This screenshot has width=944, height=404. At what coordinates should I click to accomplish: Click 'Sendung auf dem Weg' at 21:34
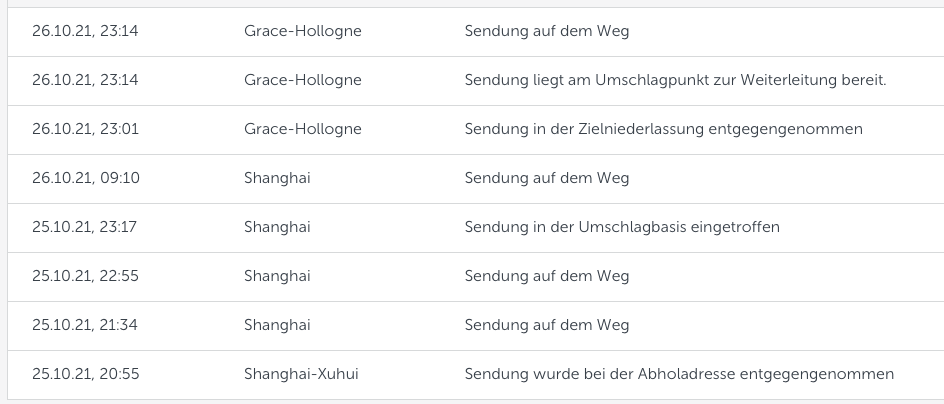pos(546,325)
